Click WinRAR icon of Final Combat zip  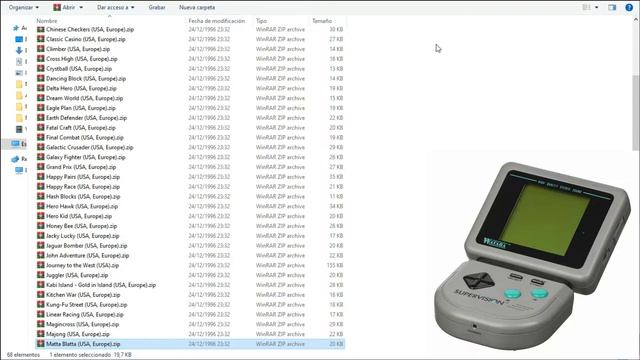coord(40,137)
